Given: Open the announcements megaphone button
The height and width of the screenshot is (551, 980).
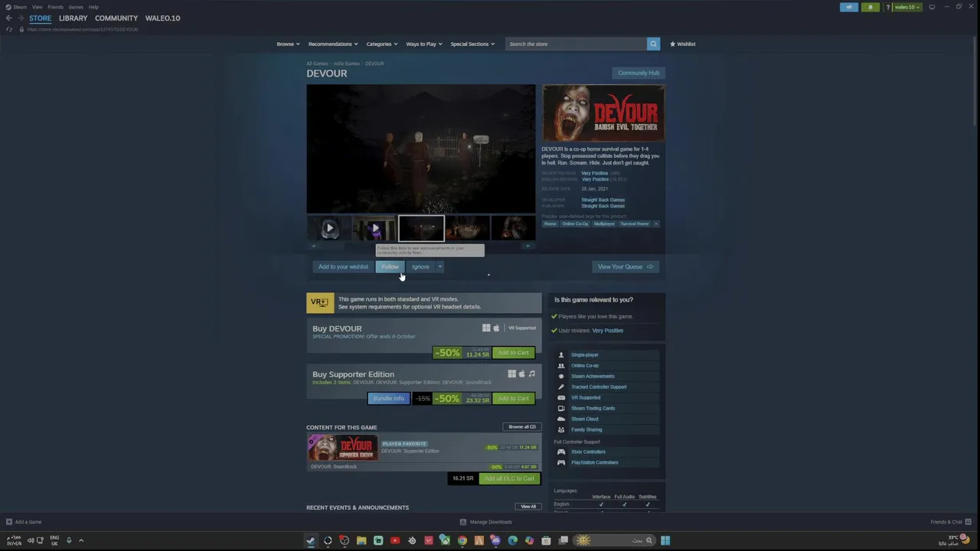Looking at the screenshot, I should (x=849, y=7).
